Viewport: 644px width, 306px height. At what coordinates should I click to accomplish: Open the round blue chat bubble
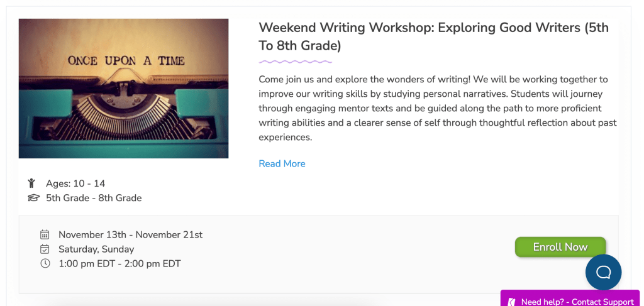click(603, 272)
